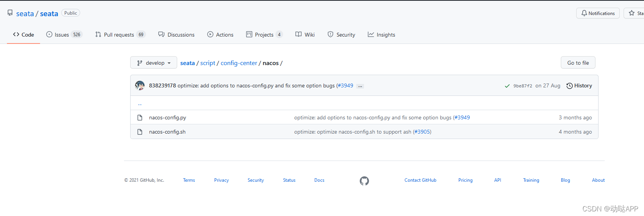Open the footer Security link
644x216 pixels.
pos(256,180)
